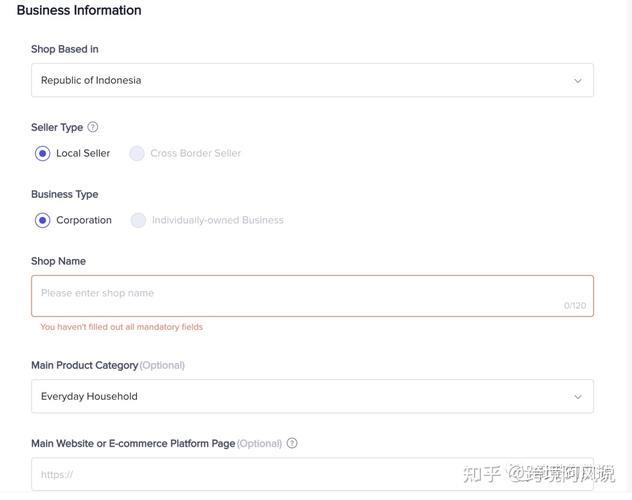Open help icon beside Main Website label

point(292,443)
